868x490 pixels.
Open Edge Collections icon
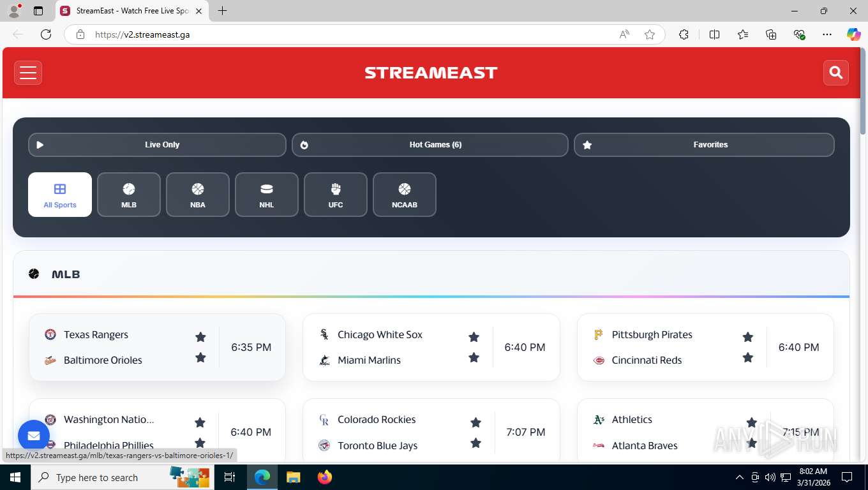771,34
